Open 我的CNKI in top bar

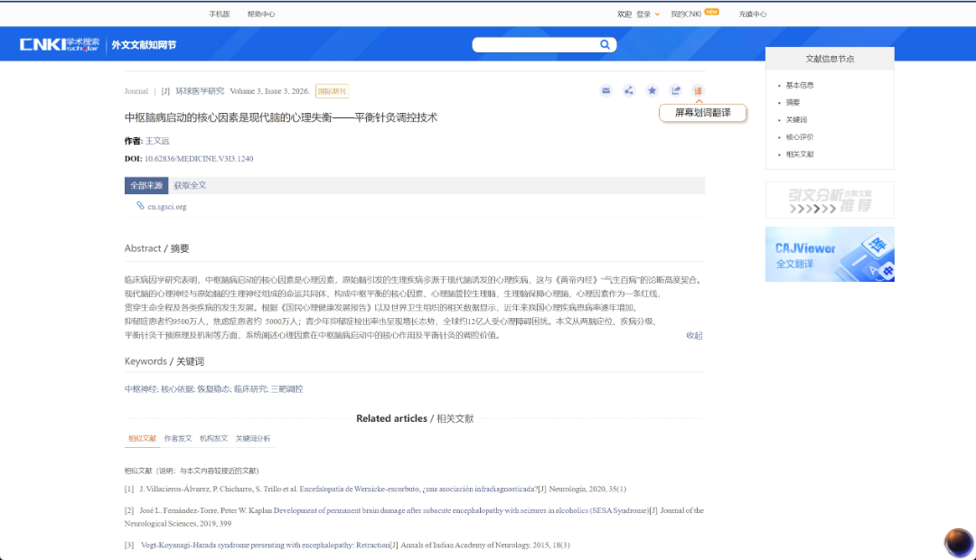click(x=686, y=14)
